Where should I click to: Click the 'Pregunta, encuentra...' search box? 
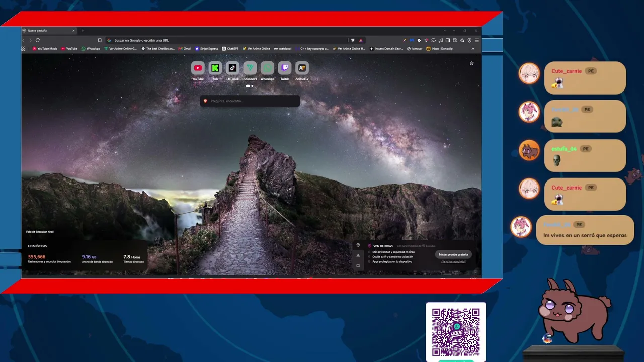pos(250,101)
